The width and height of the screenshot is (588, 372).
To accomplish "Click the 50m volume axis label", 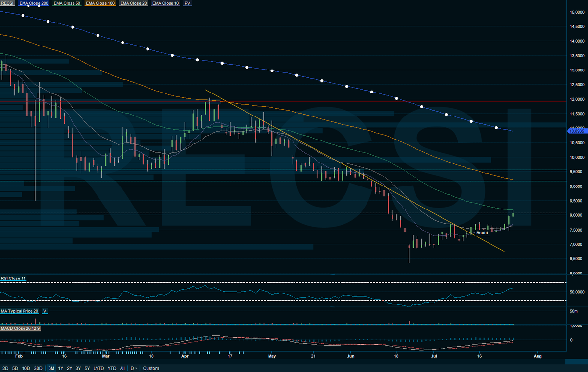I will (574, 311).
